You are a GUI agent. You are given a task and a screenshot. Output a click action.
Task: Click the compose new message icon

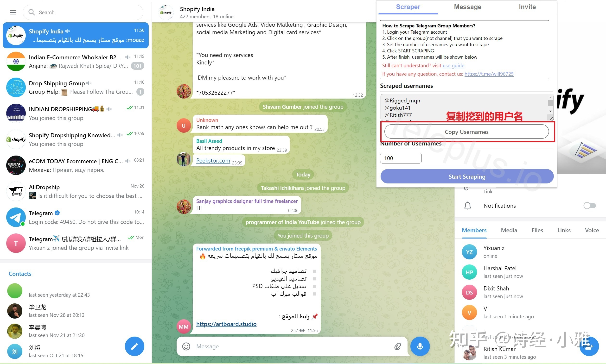[135, 345]
